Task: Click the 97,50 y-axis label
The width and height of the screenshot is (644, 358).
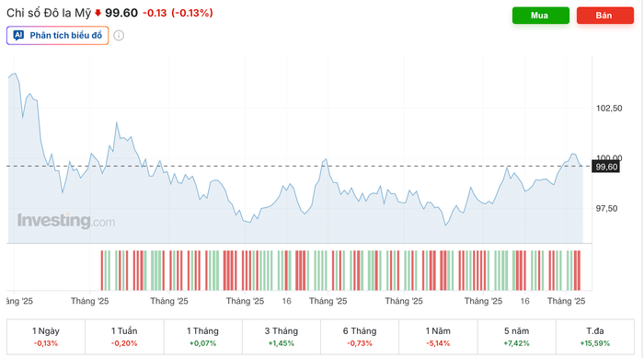Action: (x=606, y=208)
